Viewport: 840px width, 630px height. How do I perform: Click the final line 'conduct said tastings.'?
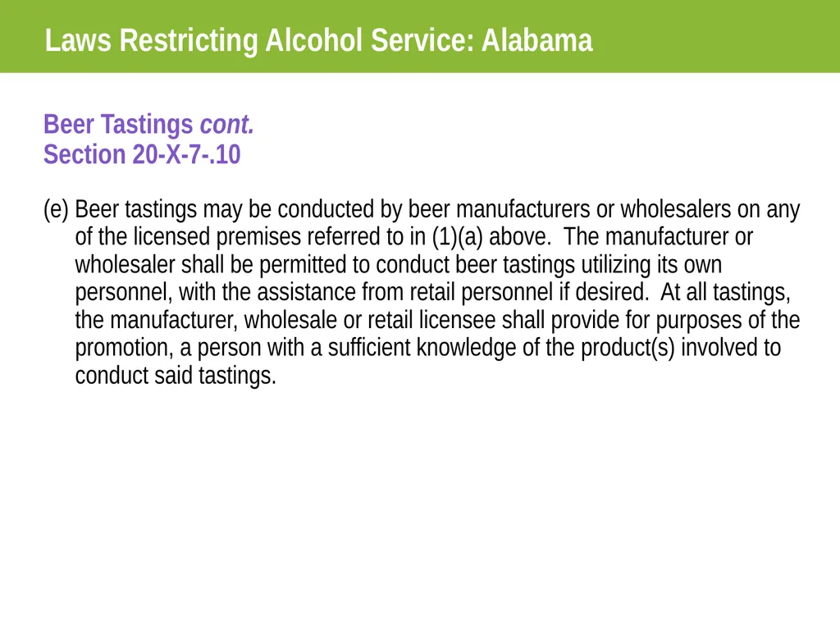tap(176, 376)
